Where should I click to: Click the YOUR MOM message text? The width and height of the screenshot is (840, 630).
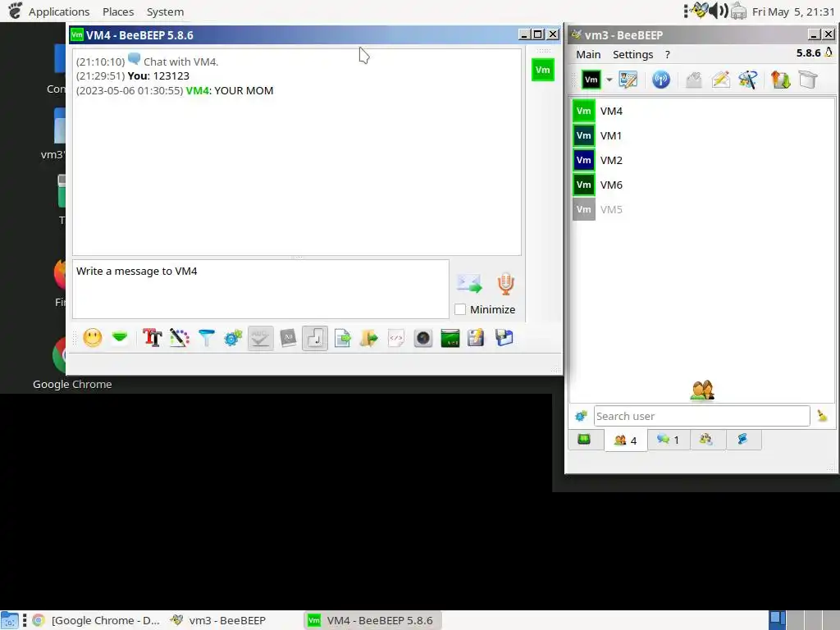pos(244,90)
